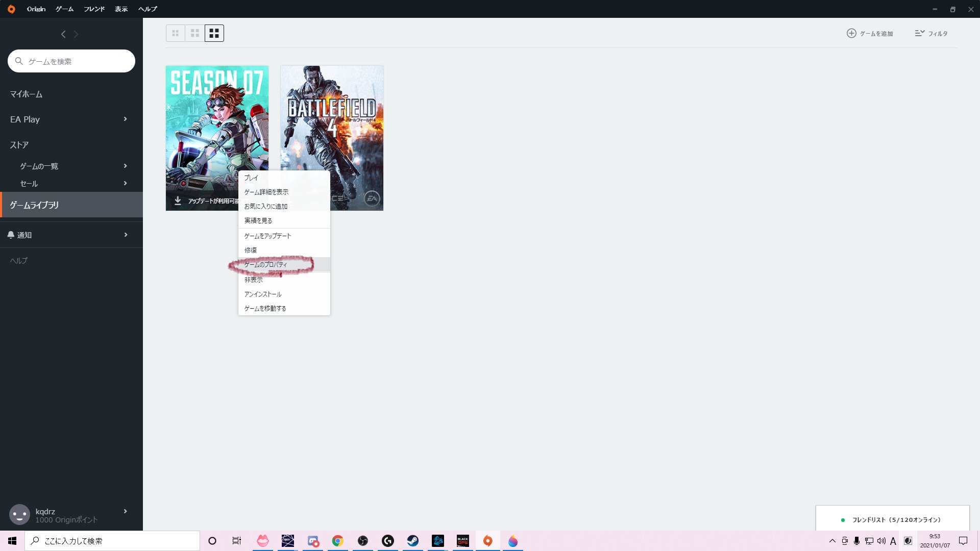Screen dimensions: 980x551
Task: Open the Windows Start menu
Action: pyautogui.click(x=12, y=541)
